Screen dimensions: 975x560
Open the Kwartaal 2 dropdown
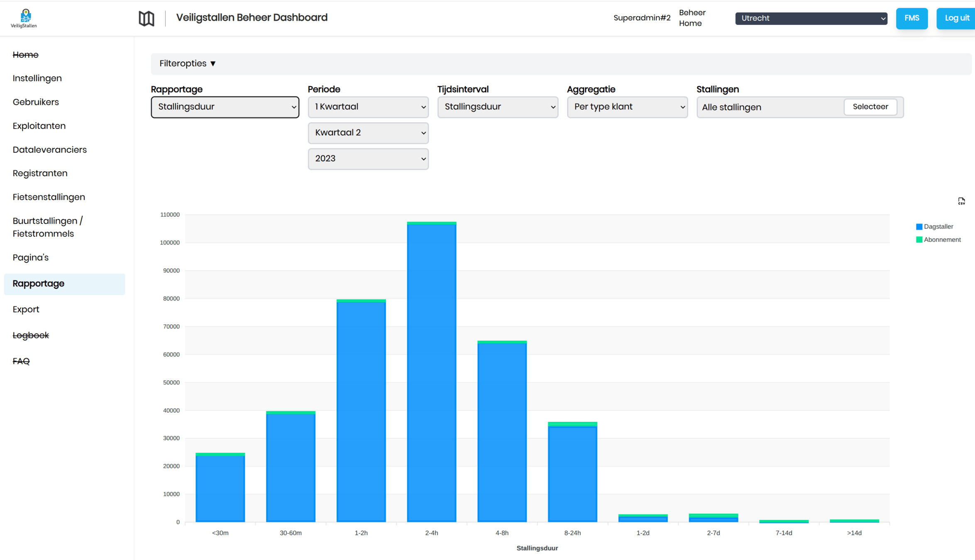368,133
